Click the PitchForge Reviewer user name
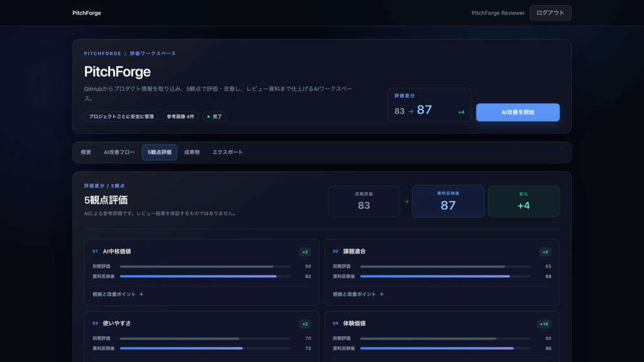 tap(498, 13)
